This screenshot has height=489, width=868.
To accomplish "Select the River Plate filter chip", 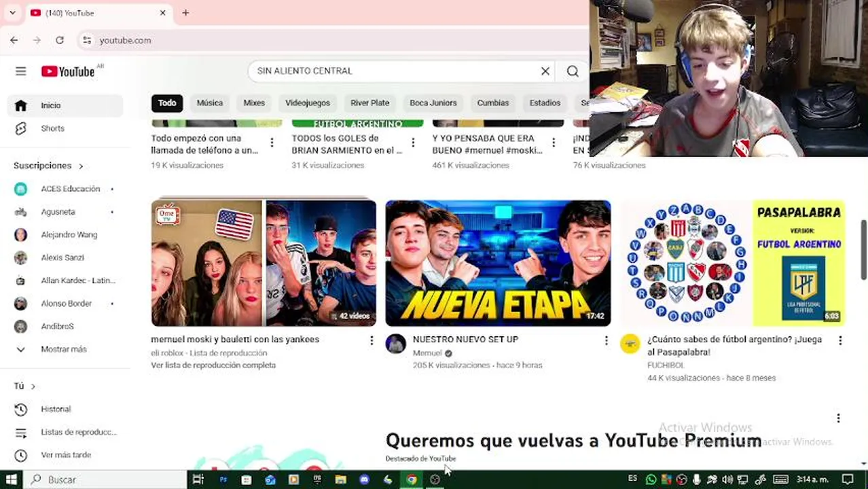I will tap(369, 103).
